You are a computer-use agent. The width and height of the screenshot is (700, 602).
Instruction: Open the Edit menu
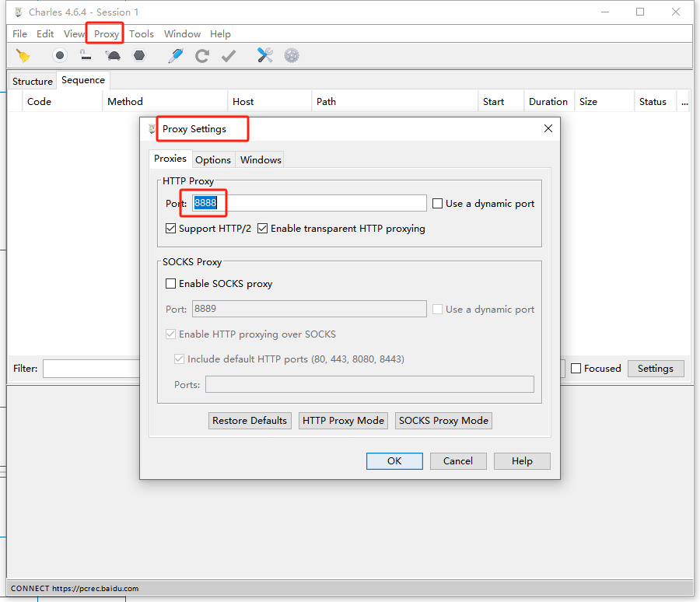(45, 34)
